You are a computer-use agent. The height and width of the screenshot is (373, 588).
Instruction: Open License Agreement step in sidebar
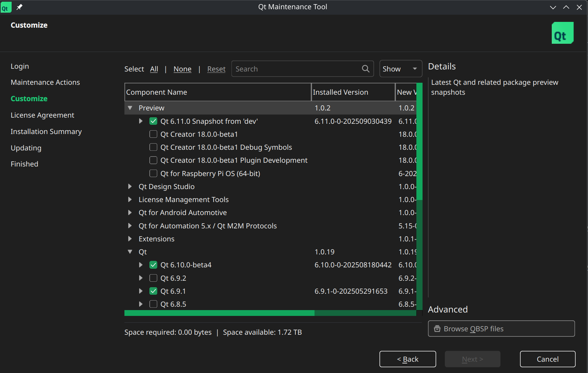[42, 115]
